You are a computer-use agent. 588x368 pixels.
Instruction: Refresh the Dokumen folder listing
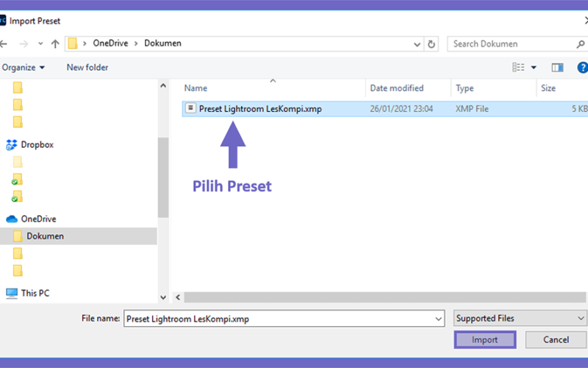pyautogui.click(x=431, y=44)
